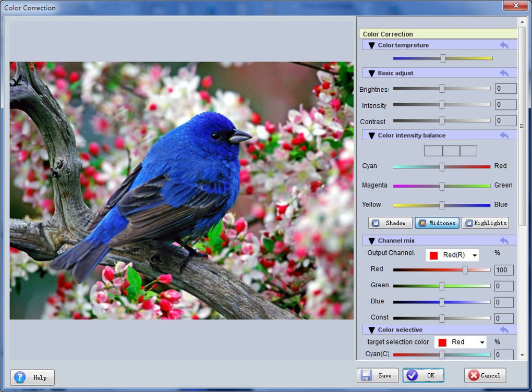532x392 pixels.
Task: Click the Color tempreture slider handle
Action: 443,58
